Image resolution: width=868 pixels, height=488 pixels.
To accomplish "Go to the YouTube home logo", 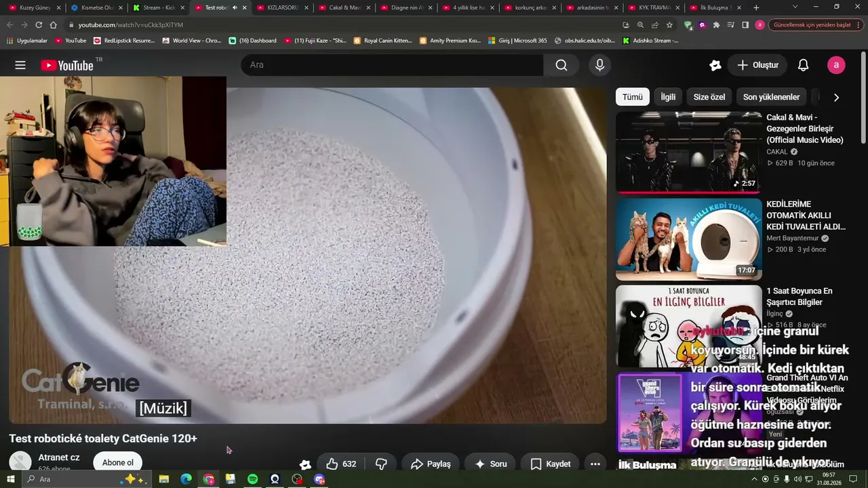I will [66, 65].
